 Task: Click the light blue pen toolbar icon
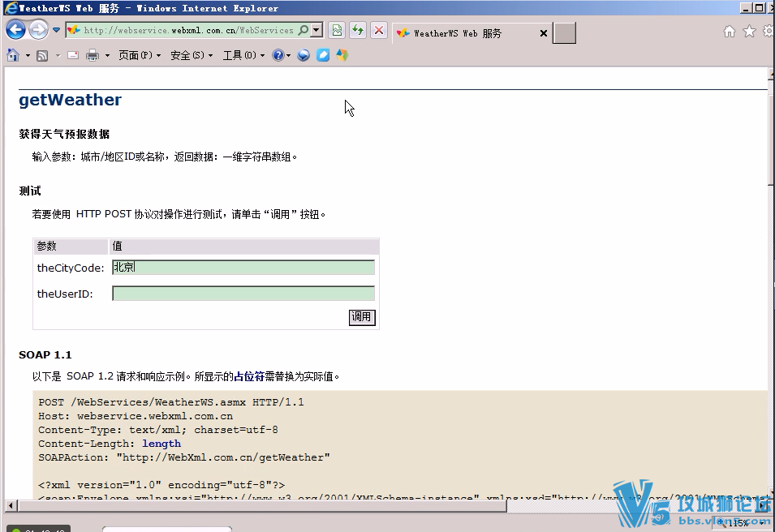pos(323,55)
